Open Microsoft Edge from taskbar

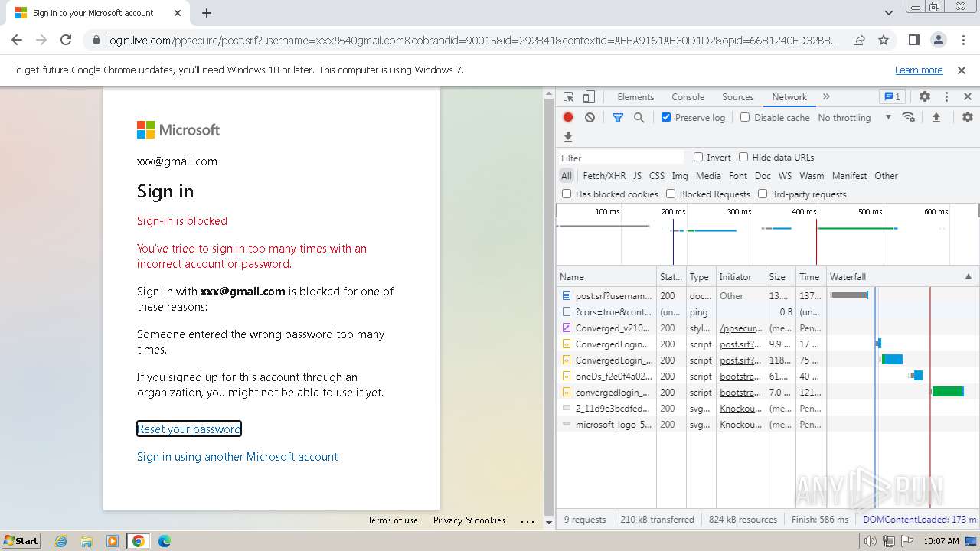pyautogui.click(x=164, y=541)
